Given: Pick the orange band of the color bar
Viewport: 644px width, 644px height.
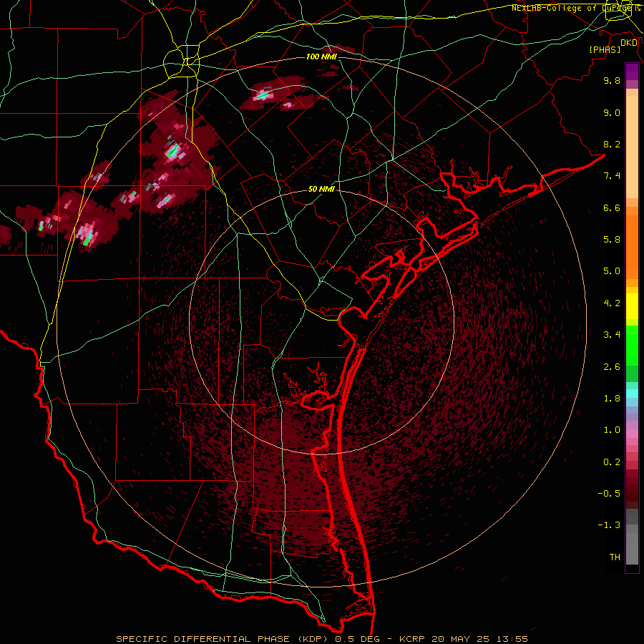Looking at the screenshot, I should click(x=632, y=248).
